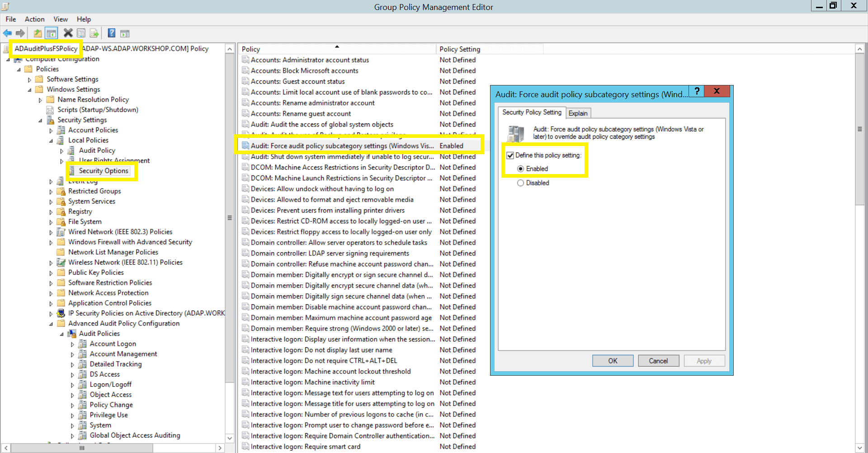Toggle Show/Hide Action Pane icon
The width and height of the screenshot is (868, 453).
tap(125, 33)
